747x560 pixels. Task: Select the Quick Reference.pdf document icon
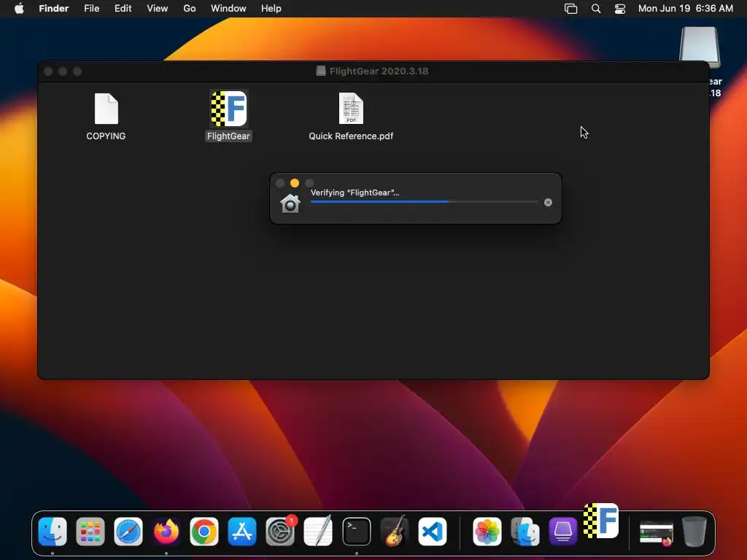click(x=351, y=109)
